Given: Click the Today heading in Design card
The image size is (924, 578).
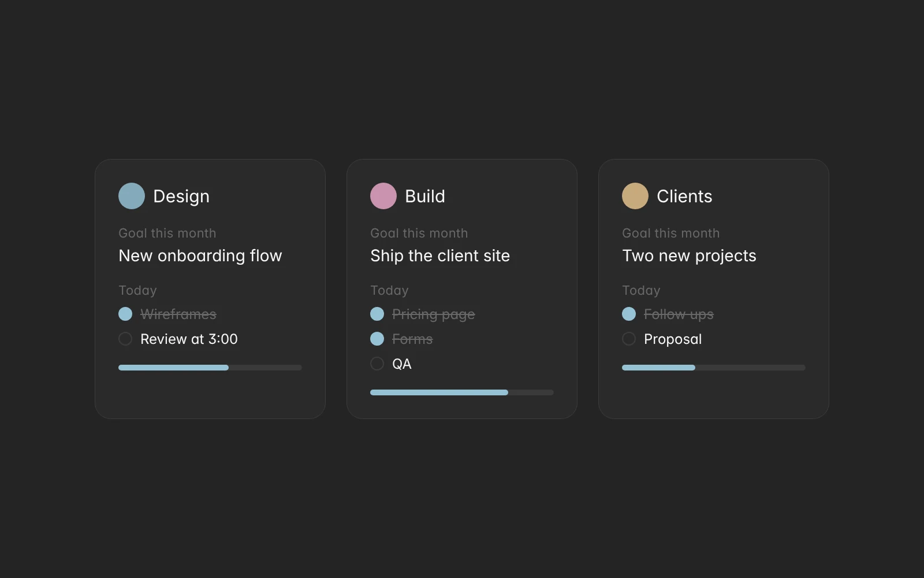Looking at the screenshot, I should [137, 291].
